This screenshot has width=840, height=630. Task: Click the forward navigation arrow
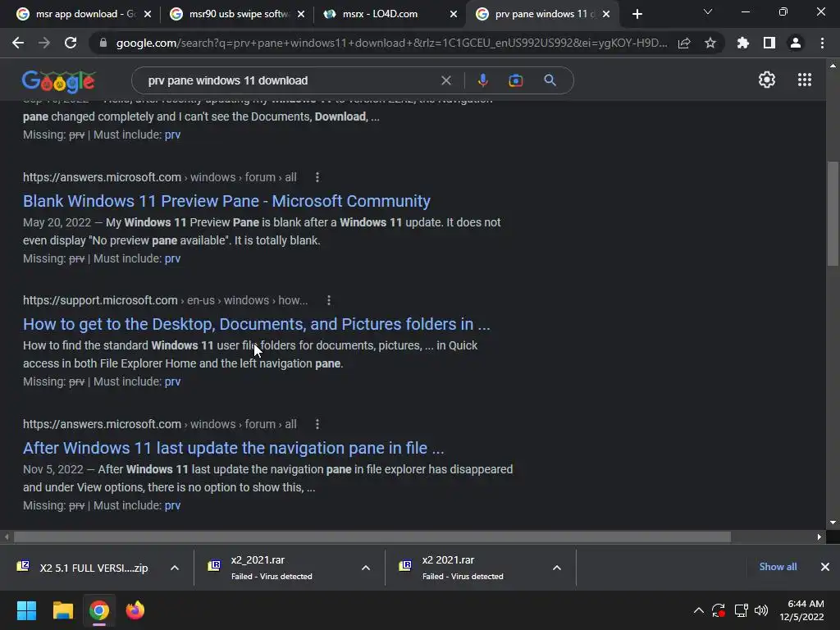tap(44, 43)
